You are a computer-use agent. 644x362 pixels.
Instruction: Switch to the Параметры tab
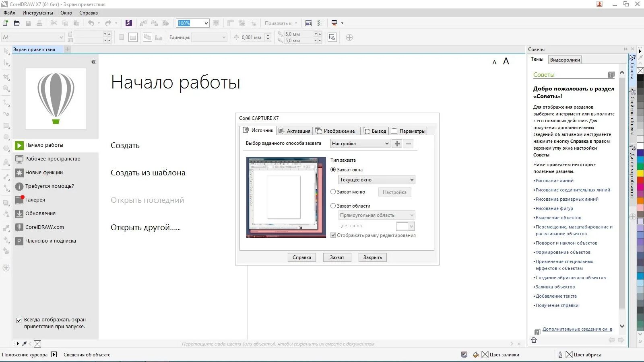408,131
